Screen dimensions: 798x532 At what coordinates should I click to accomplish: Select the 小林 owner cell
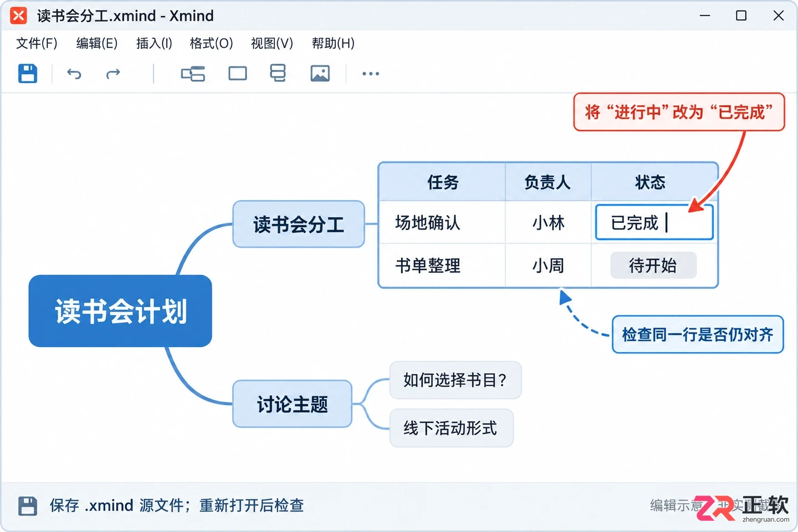pos(548,222)
